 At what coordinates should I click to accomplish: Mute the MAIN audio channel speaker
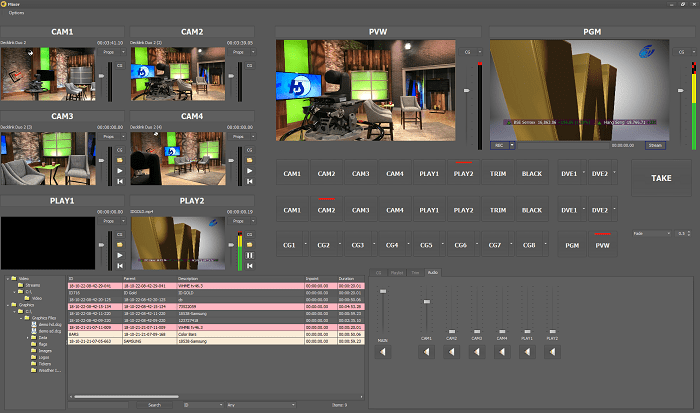click(x=383, y=352)
